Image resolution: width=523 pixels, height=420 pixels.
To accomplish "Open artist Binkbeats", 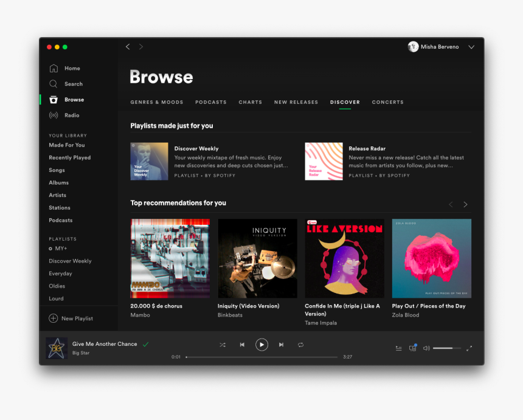I will point(230,315).
